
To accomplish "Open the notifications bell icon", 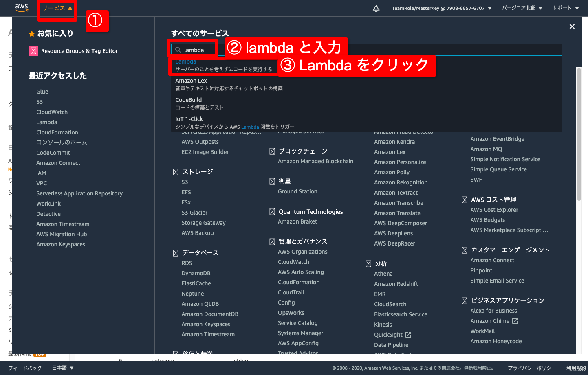I will tap(376, 9).
